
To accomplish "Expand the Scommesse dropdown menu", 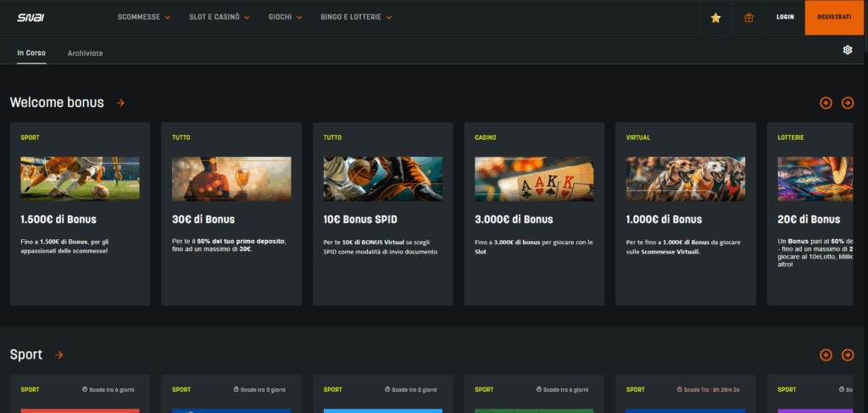I will click(x=143, y=17).
